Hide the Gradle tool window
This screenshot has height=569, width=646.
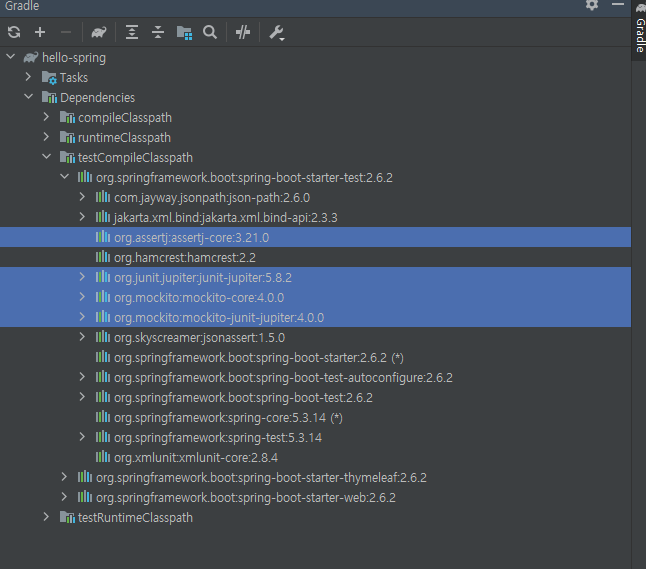click(x=618, y=4)
